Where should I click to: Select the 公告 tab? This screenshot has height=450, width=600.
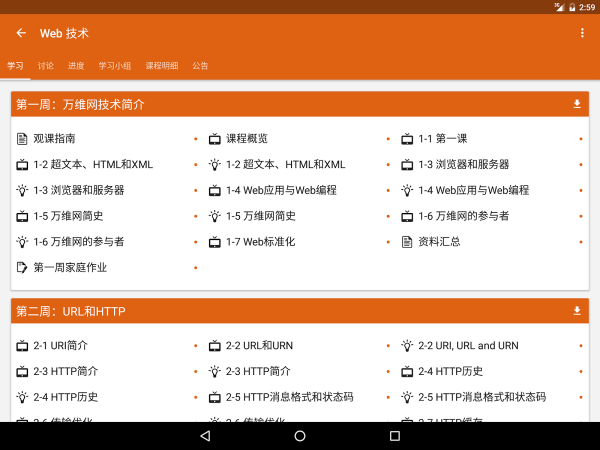(201, 66)
